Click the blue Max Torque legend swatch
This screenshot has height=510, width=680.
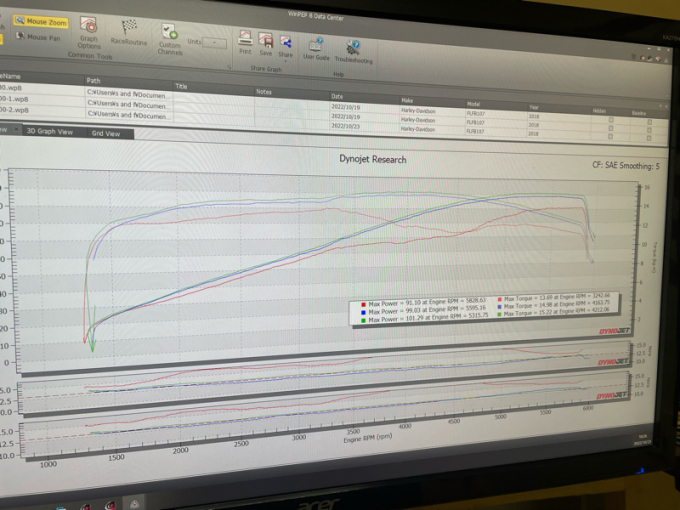click(500, 307)
